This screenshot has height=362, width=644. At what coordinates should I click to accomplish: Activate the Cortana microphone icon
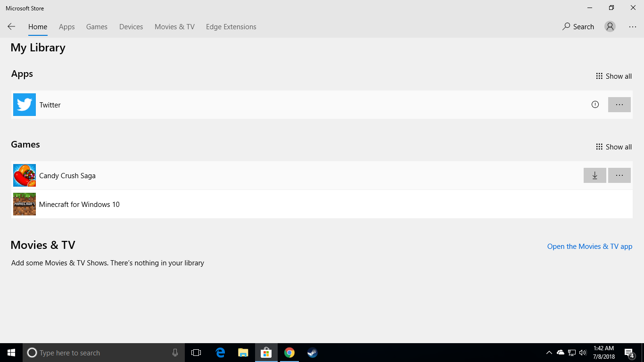click(x=175, y=353)
